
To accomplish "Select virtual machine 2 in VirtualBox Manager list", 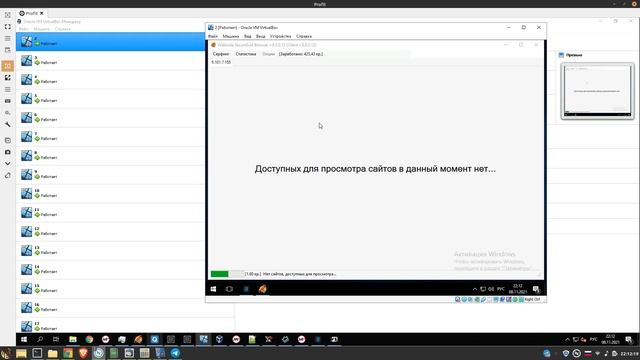I will point(111,42).
